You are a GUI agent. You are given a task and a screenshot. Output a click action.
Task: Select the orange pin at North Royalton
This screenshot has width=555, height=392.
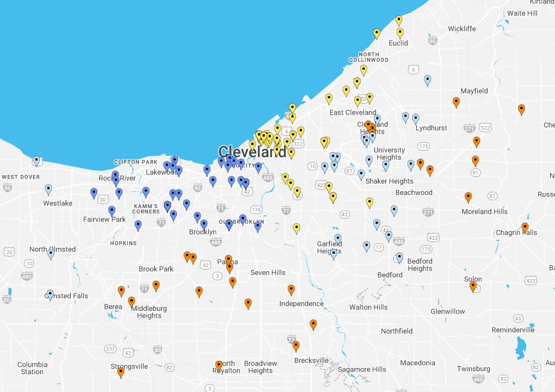click(219, 365)
